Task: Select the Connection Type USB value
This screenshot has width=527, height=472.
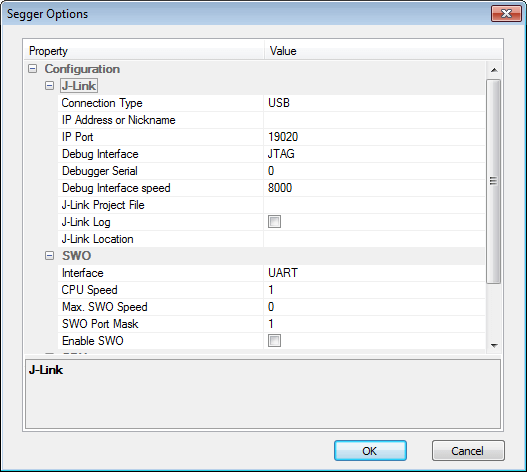Action: point(374,103)
